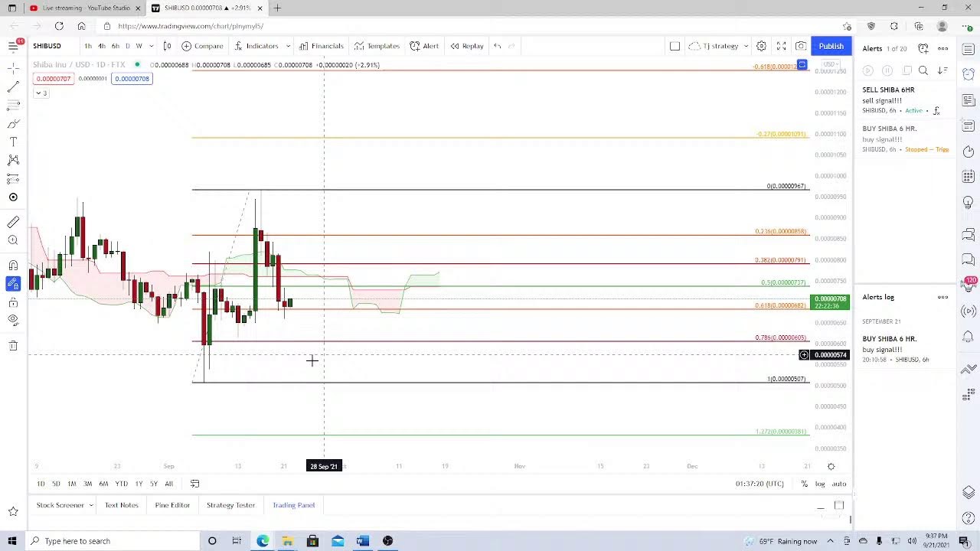
Task: Open the USD currency dropdown
Action: point(831,64)
